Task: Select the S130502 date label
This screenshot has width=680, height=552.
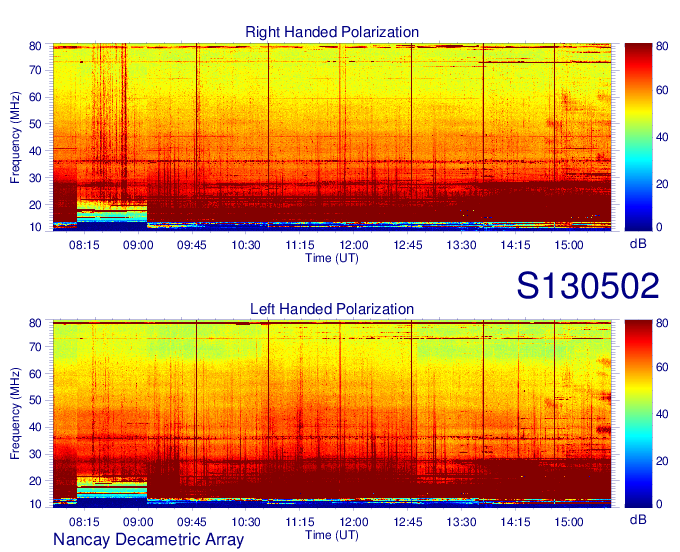Action: 588,285
